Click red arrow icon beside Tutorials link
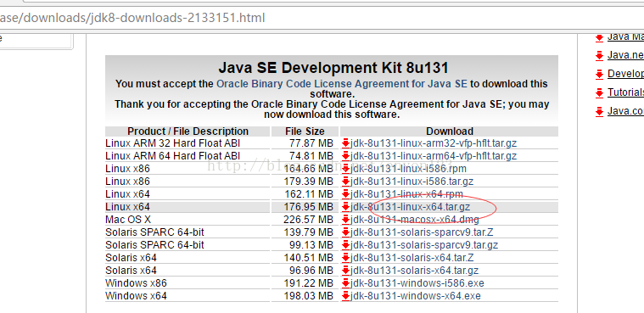 click(599, 92)
